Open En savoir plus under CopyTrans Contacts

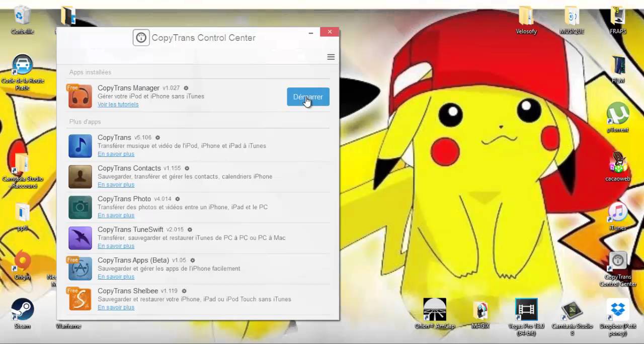click(116, 185)
